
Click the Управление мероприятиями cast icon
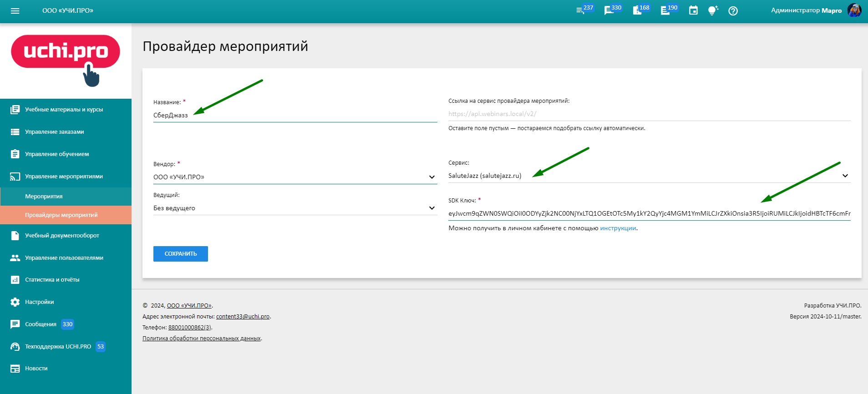pos(15,177)
